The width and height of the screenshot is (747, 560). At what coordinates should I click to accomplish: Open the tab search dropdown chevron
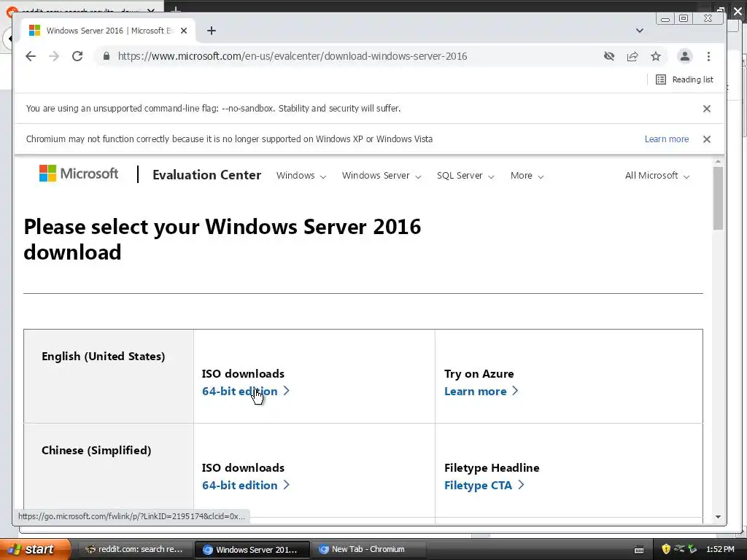coord(639,31)
